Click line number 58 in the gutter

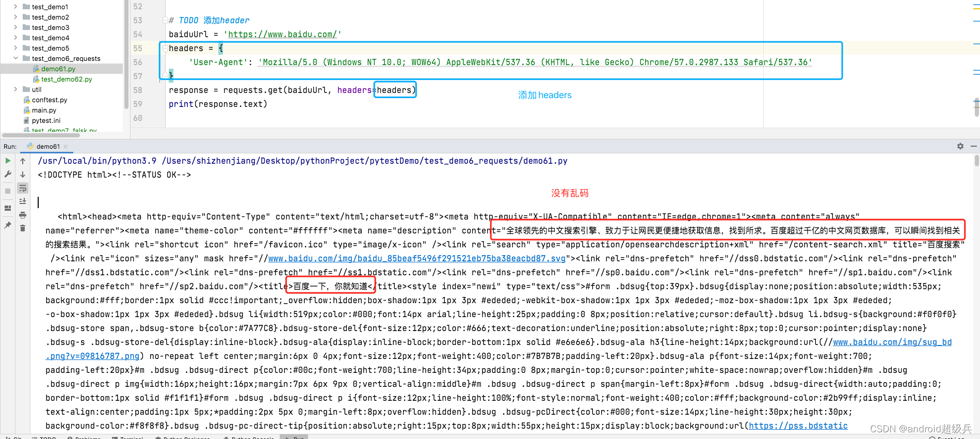point(138,90)
